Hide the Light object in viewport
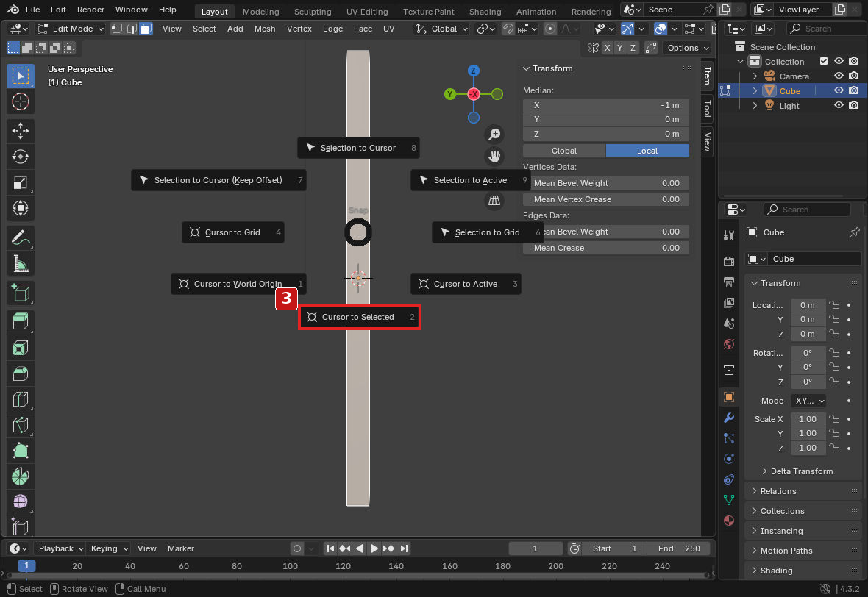This screenshot has width=868, height=597. point(839,106)
